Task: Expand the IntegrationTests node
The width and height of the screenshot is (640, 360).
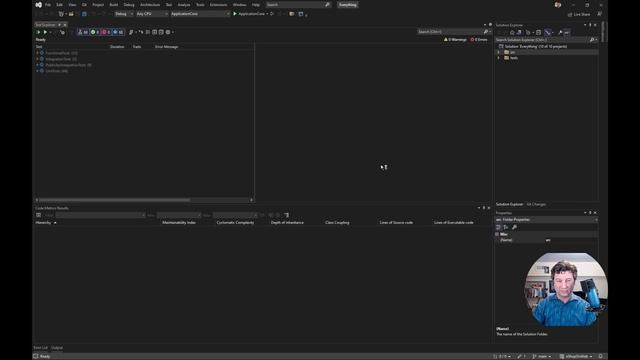Action: (37, 59)
